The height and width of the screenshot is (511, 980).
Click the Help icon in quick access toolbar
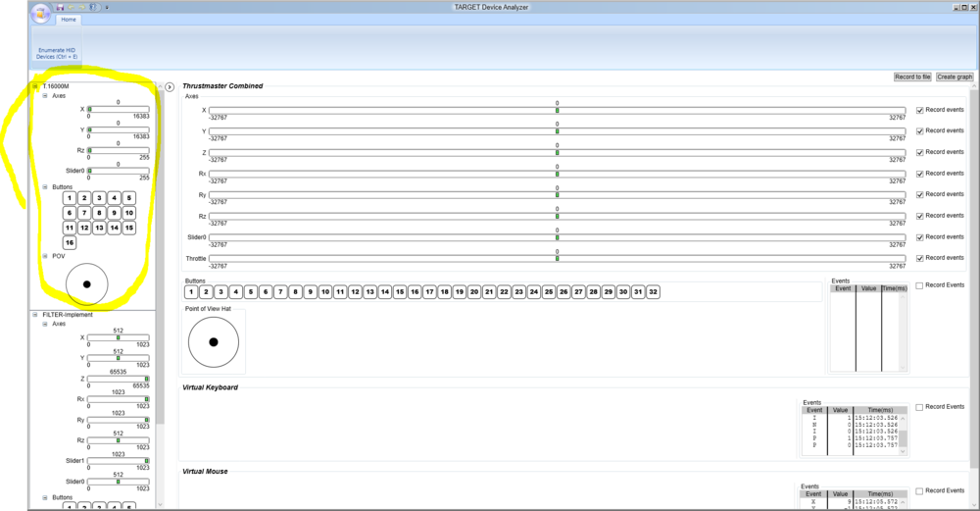click(93, 7)
